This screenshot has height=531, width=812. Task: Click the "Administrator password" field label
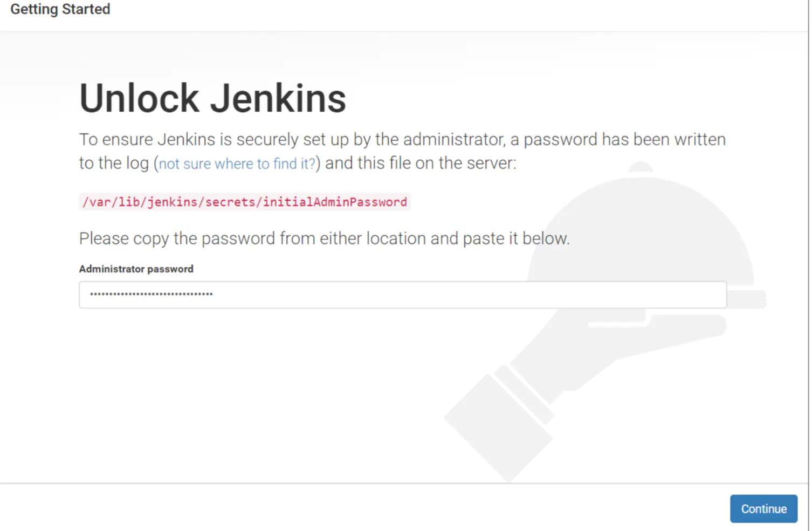click(x=136, y=269)
